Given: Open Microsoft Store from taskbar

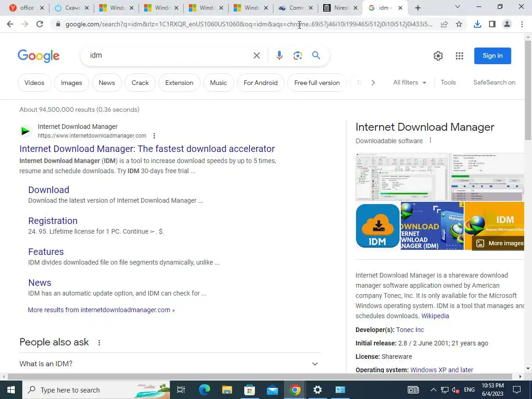Looking at the screenshot, I should tap(250, 390).
